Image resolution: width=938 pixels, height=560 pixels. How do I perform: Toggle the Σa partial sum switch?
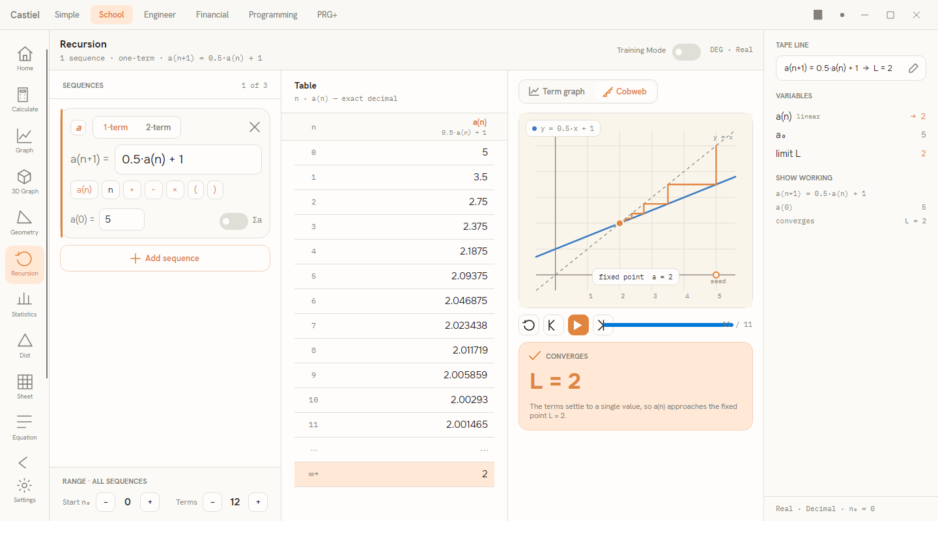[233, 221]
